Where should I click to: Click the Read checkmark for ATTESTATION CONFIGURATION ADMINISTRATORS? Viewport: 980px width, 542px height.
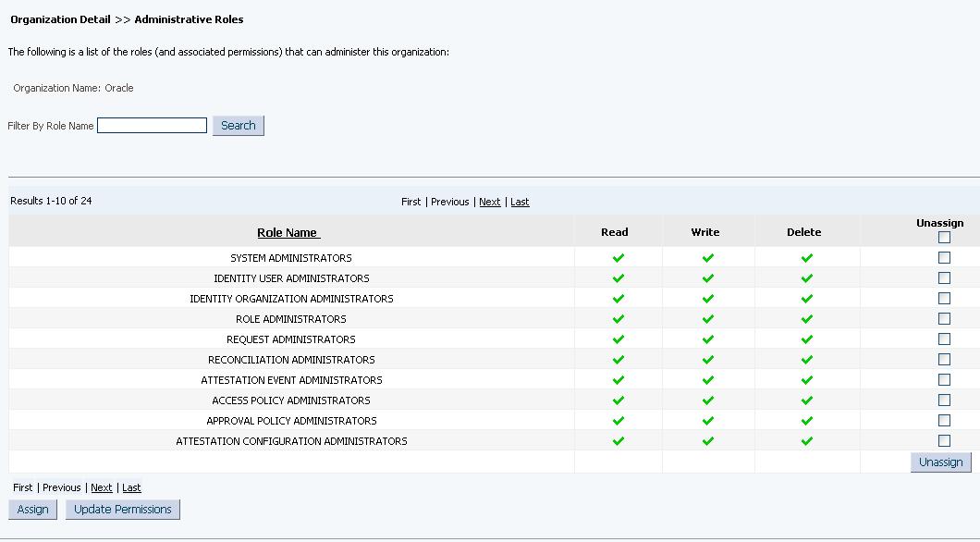pos(619,441)
